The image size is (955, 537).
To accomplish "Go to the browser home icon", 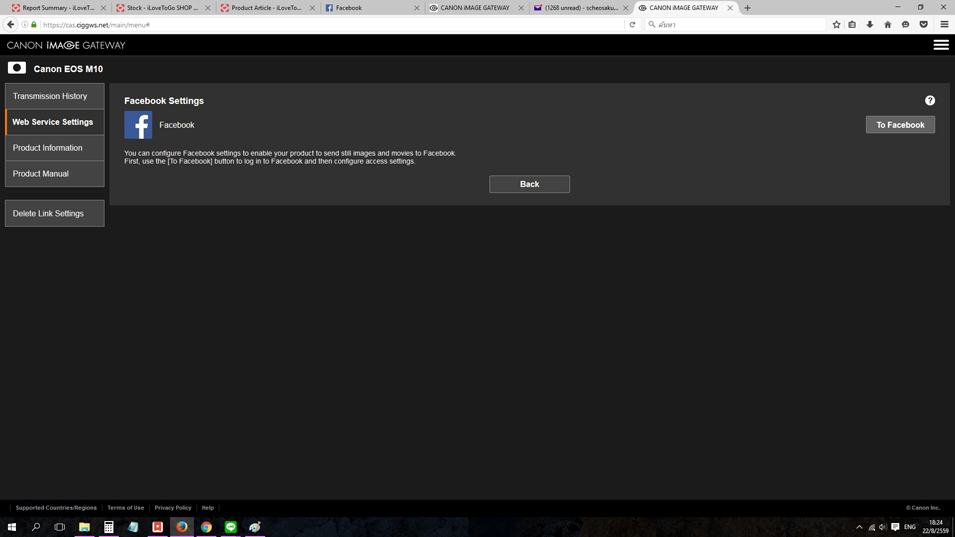I will 887,24.
